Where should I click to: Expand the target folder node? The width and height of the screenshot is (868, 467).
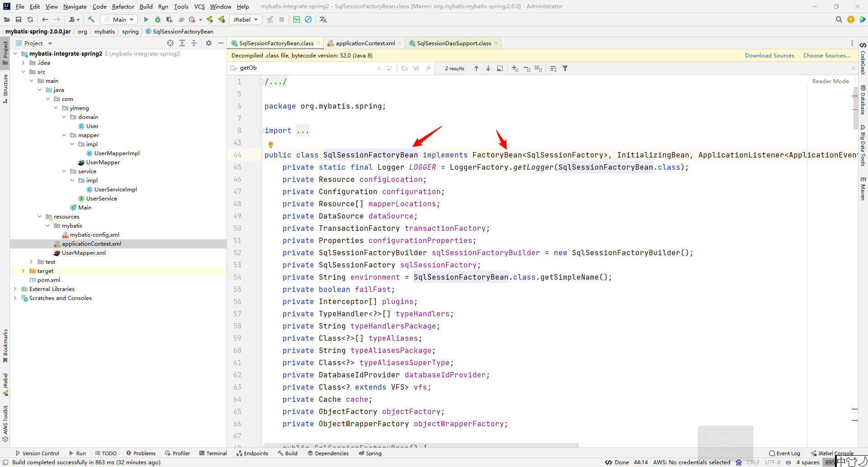24,271
